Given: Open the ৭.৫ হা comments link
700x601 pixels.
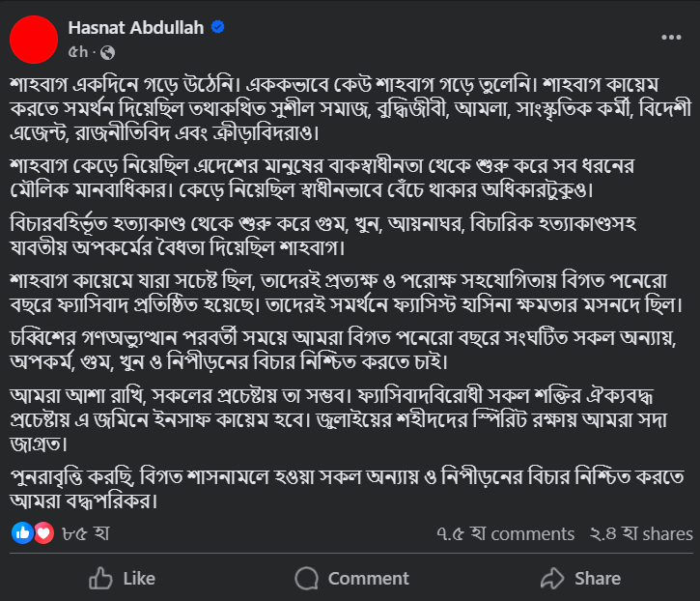Looking at the screenshot, I should [505, 533].
